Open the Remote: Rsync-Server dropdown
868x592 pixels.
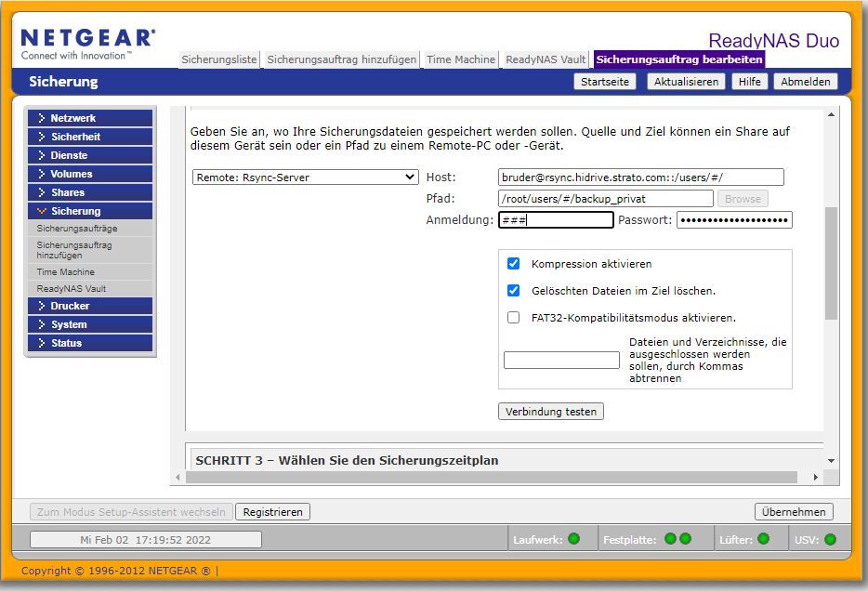tap(306, 178)
